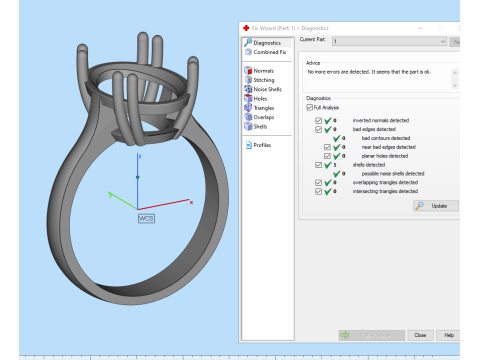Click the Help button

pos(449,335)
